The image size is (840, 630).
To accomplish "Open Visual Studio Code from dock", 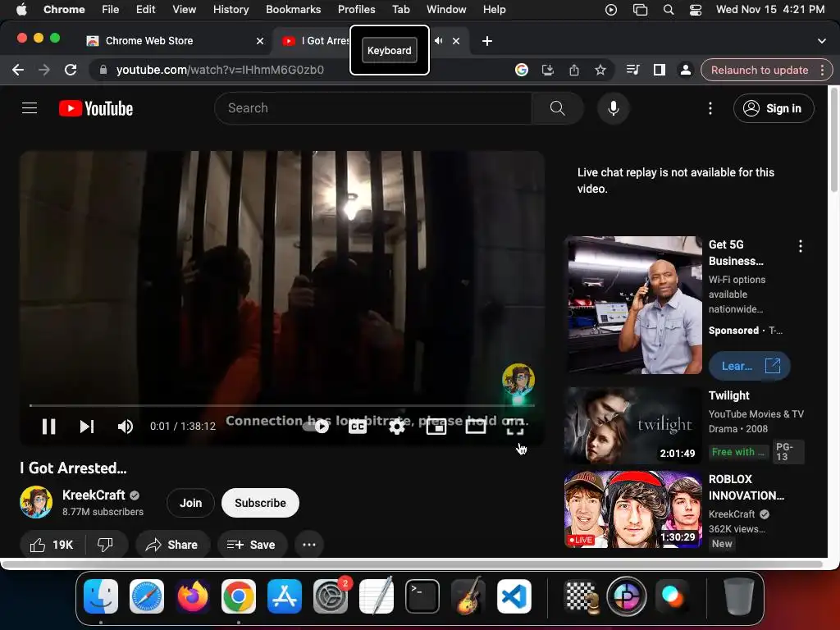I will [x=514, y=596].
